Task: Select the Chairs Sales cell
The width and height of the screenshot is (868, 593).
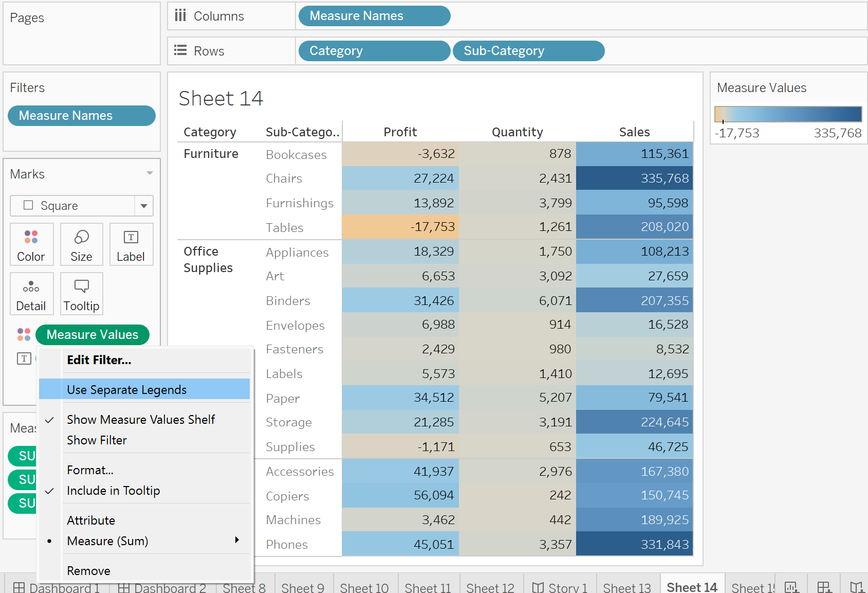Action: (634, 178)
